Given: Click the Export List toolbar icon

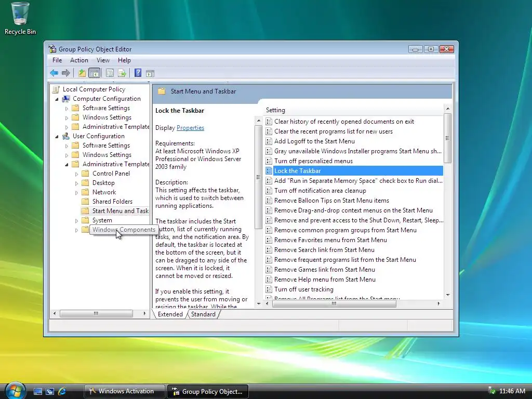Looking at the screenshot, I should coord(122,73).
